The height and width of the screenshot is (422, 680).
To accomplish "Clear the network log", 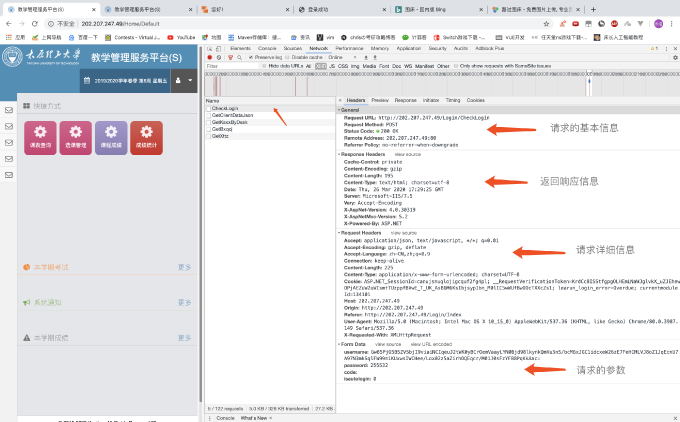I will click(219, 57).
